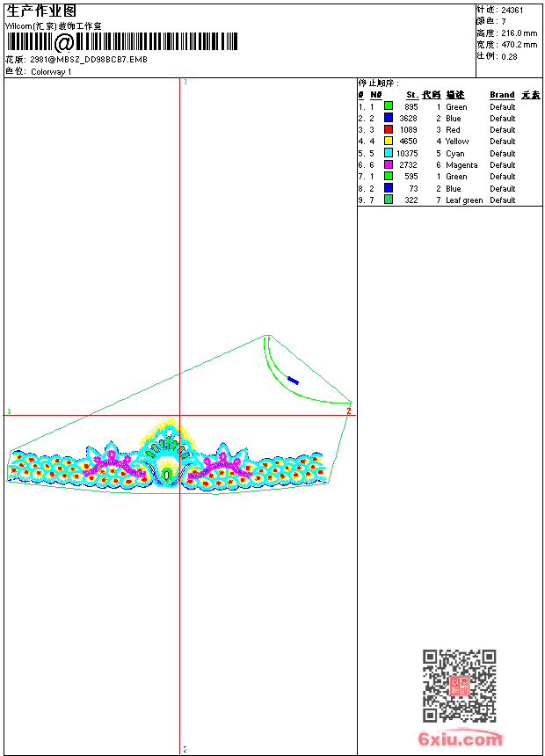Click the blue swatch for the 3628-stitch row
This screenshot has width=545, height=756.
coord(389,118)
